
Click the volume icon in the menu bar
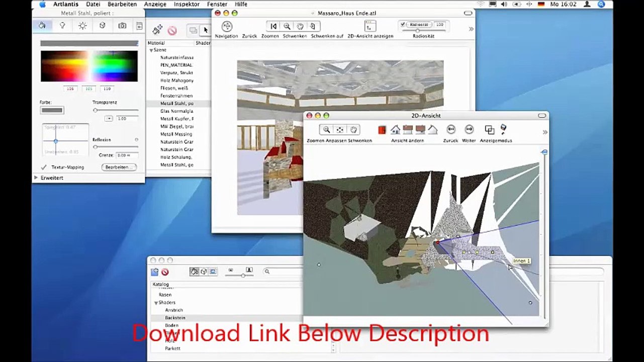pyautogui.click(x=505, y=4)
